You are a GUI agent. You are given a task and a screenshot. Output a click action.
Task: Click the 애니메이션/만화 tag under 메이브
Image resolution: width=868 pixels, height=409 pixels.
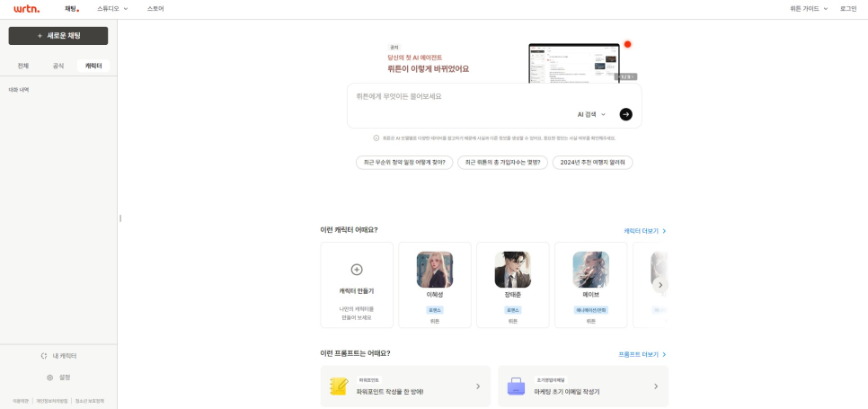click(x=590, y=310)
